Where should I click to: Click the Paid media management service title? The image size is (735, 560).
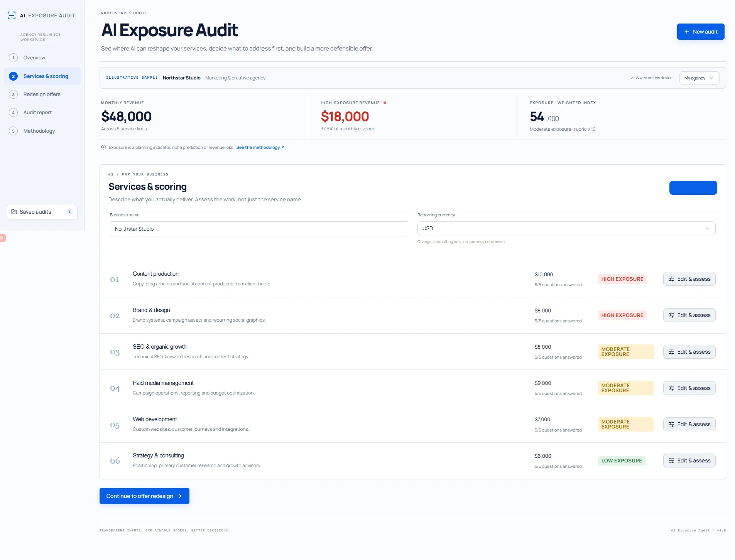[163, 383]
